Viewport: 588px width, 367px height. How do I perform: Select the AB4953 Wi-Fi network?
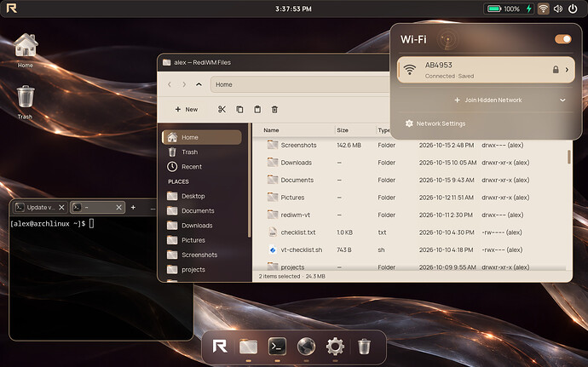point(486,70)
